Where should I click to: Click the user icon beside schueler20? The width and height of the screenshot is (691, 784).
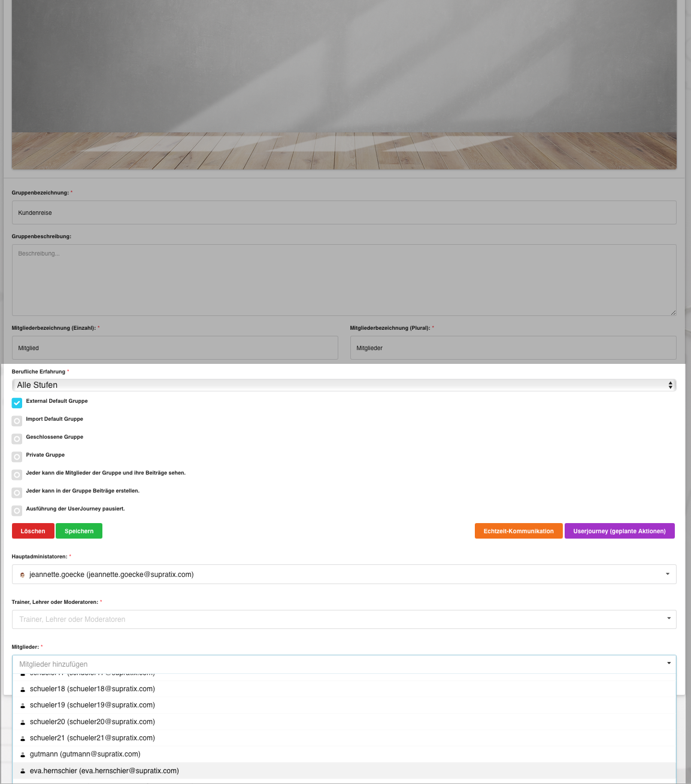[23, 722]
